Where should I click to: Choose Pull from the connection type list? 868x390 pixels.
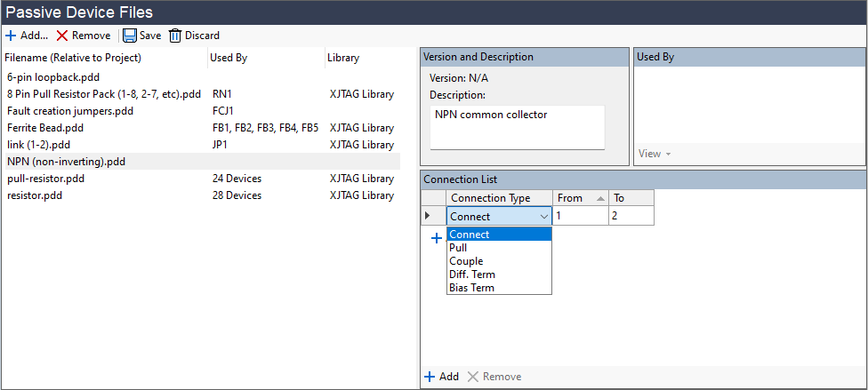[x=458, y=248]
